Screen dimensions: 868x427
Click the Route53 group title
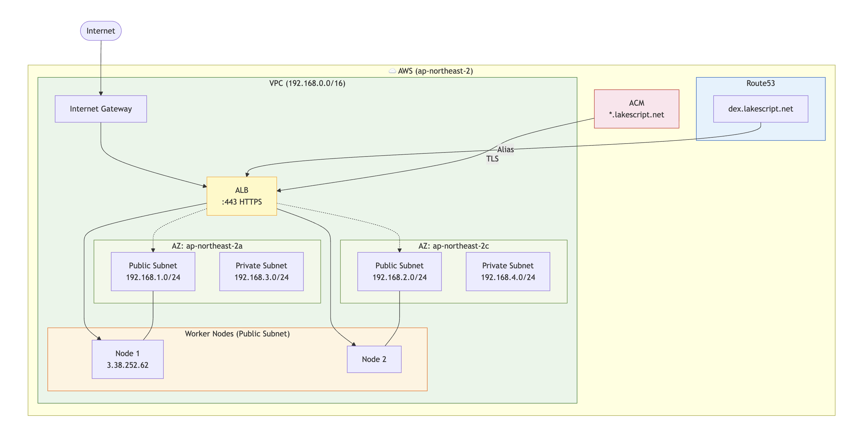coord(760,83)
